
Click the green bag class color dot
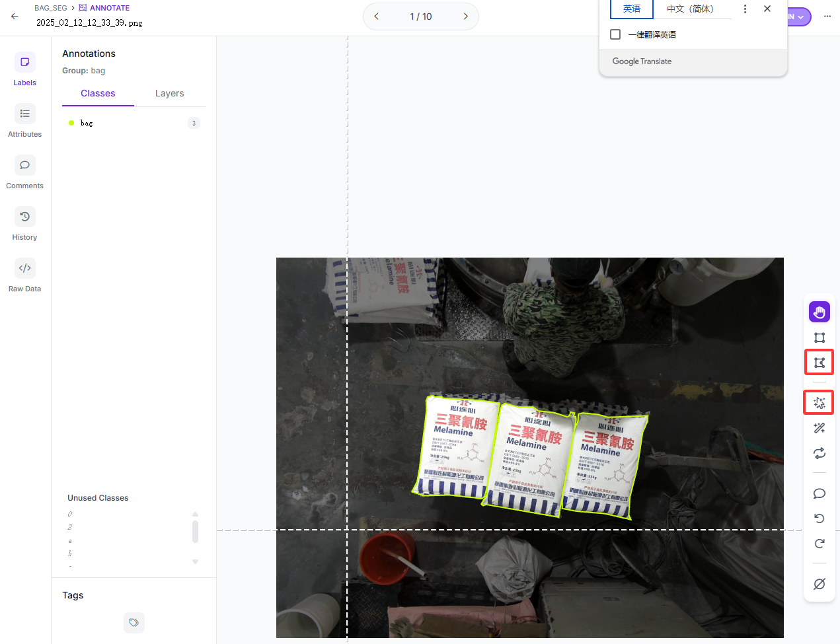coord(71,123)
